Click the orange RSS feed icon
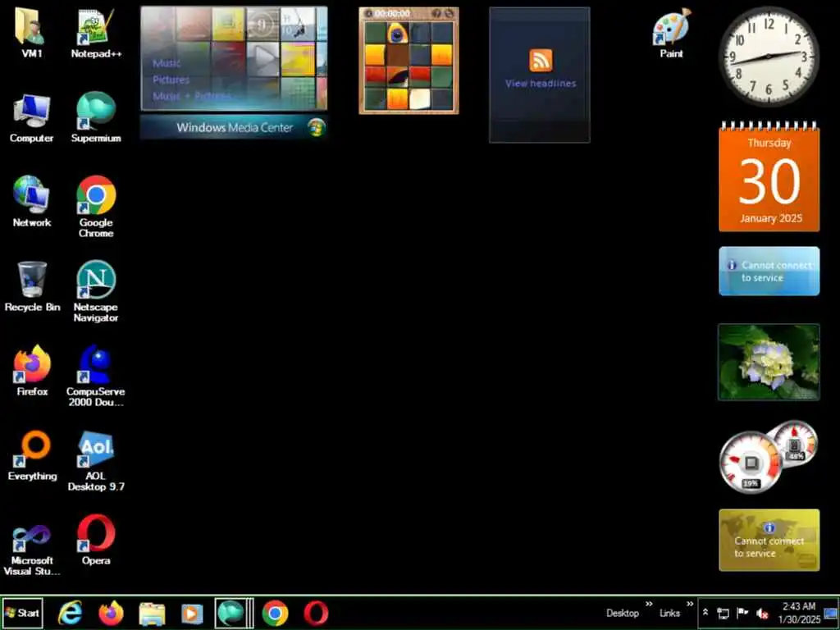 [541, 60]
